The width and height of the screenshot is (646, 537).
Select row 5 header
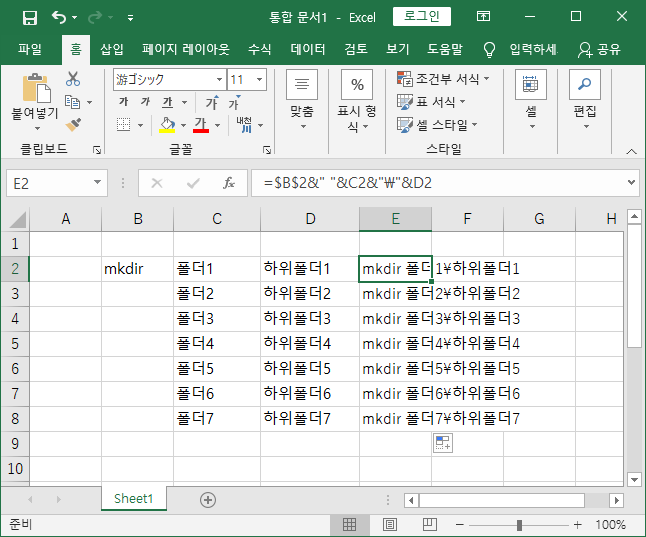pyautogui.click(x=15, y=344)
